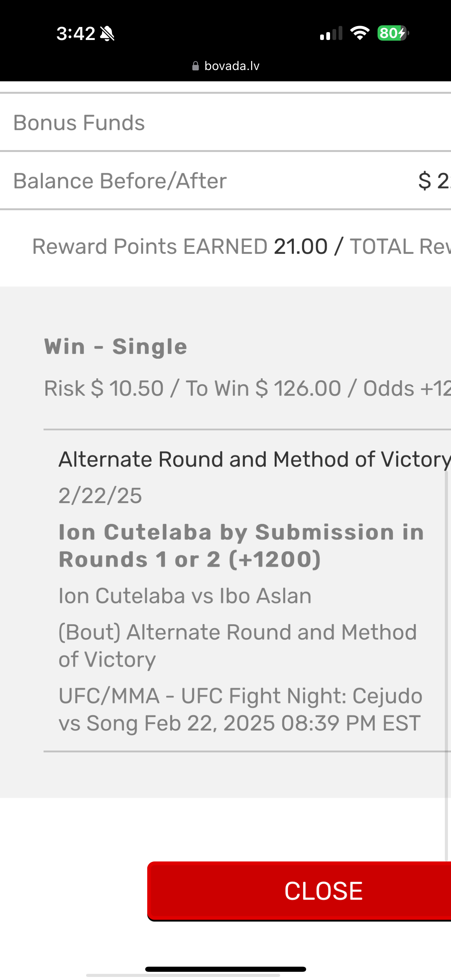Tap the 3:42 clock in status bar
The image size is (451, 980).
76,33
